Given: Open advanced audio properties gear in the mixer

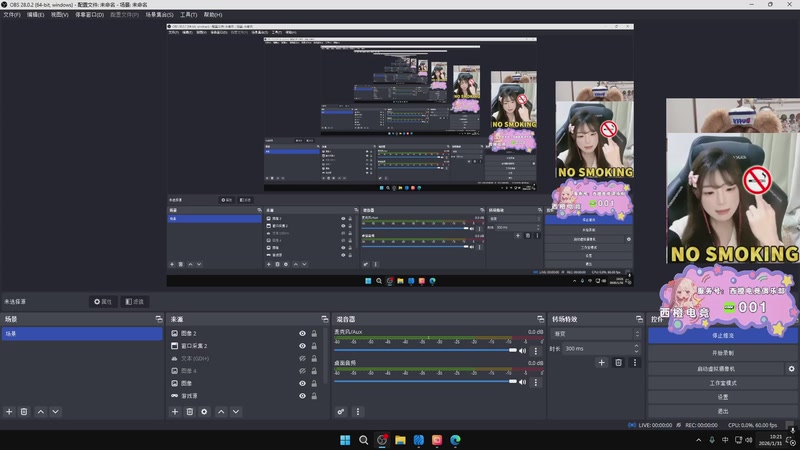Looking at the screenshot, I should pos(341,412).
